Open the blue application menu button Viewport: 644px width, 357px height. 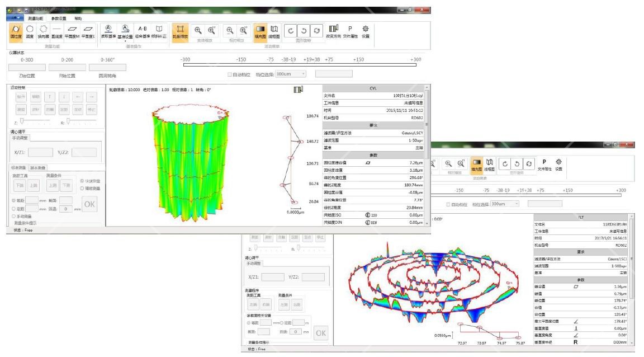pyautogui.click(x=15, y=18)
